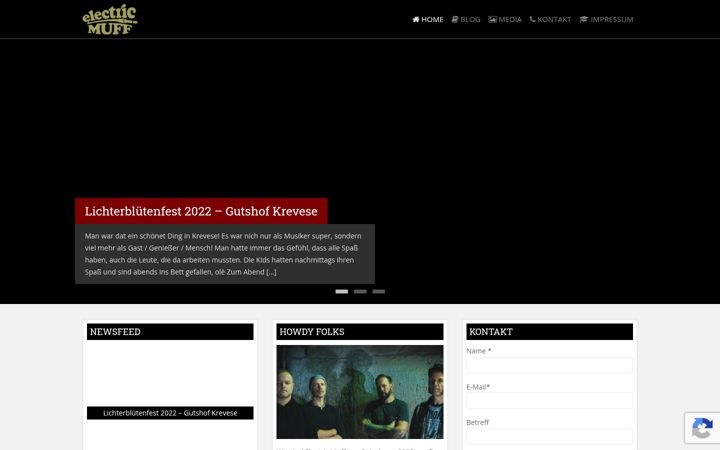The width and height of the screenshot is (720, 450).
Task: Click the graduation cap icon beside IMPRESSUM
Action: pos(584,19)
